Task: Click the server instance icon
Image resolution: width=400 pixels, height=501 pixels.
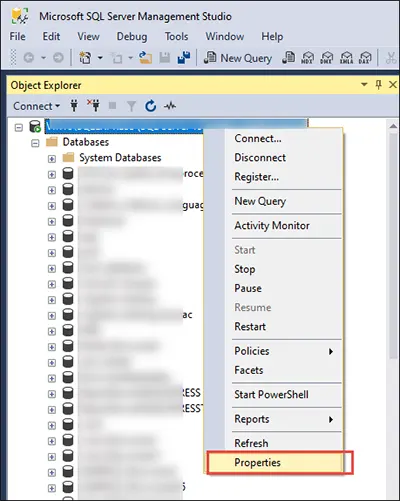Action: [35, 127]
